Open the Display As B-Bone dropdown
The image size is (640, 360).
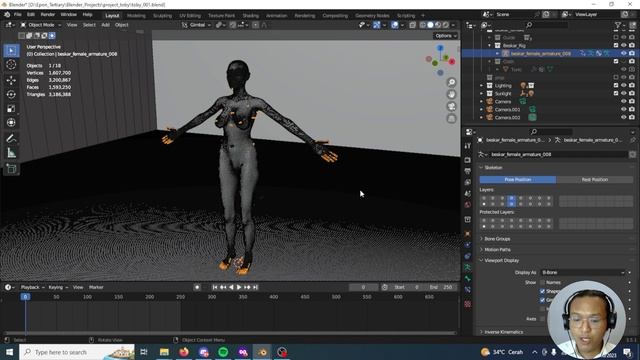point(583,272)
